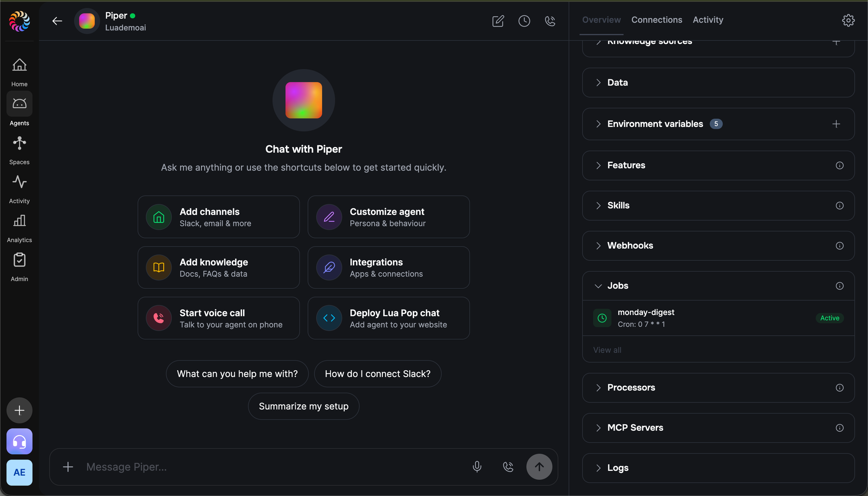868x496 pixels.
Task: Click the microphone icon in message bar
Action: [477, 466]
